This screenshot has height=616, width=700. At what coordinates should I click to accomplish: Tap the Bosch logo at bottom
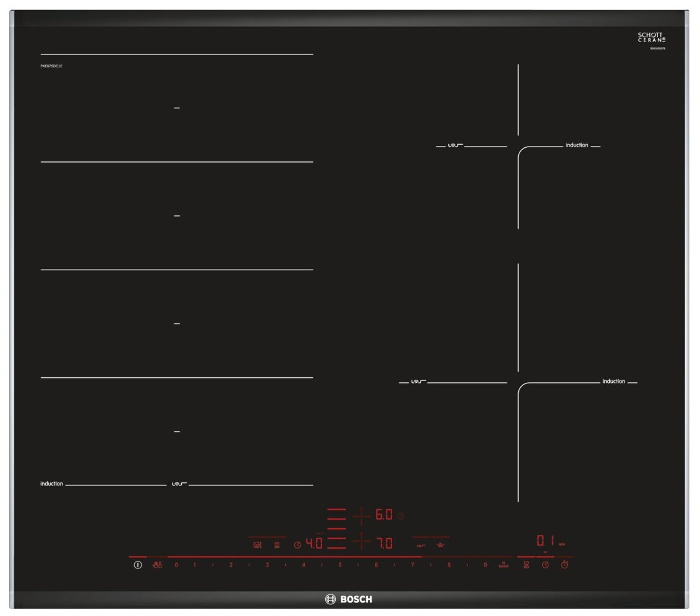point(349,599)
